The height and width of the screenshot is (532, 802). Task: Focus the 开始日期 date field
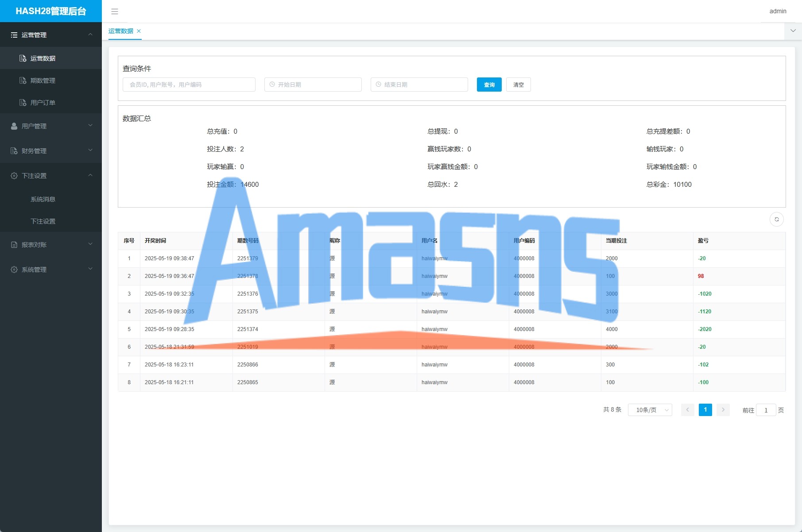(313, 85)
